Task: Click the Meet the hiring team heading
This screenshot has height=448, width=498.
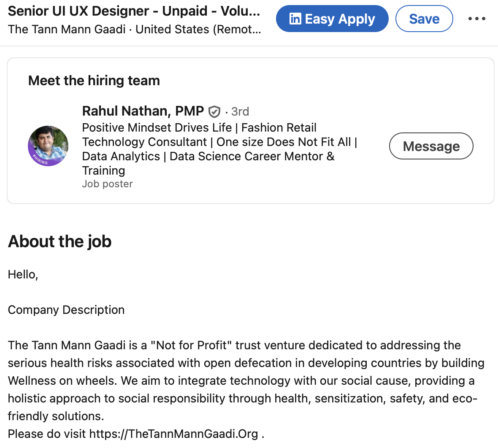Action: 94,81
